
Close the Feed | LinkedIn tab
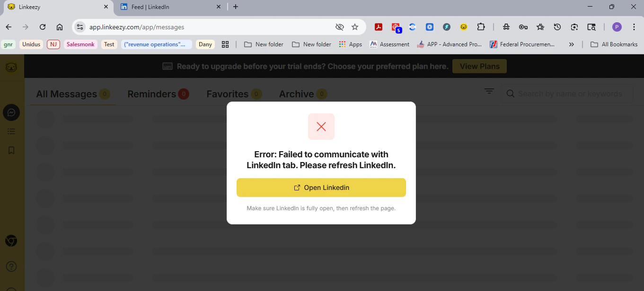point(219,7)
